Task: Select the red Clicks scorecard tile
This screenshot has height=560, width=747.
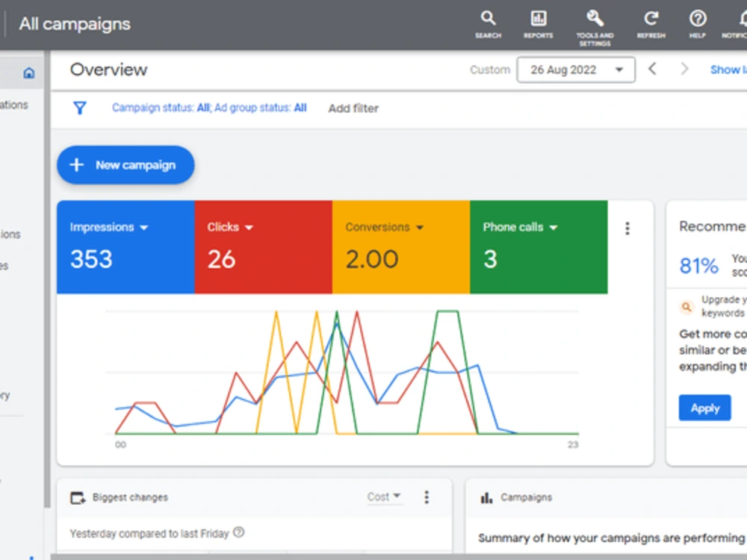Action: point(264,247)
